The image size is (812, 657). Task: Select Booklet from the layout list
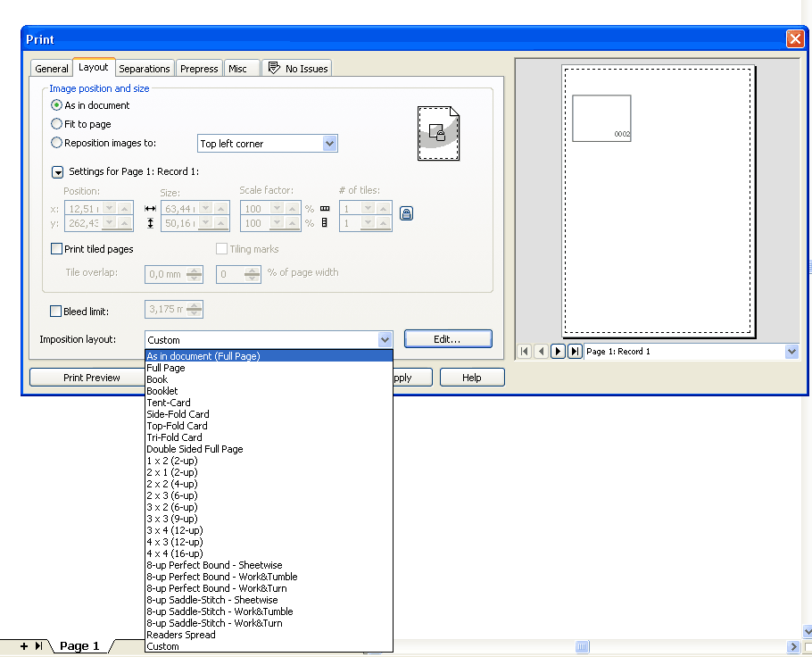(269, 391)
